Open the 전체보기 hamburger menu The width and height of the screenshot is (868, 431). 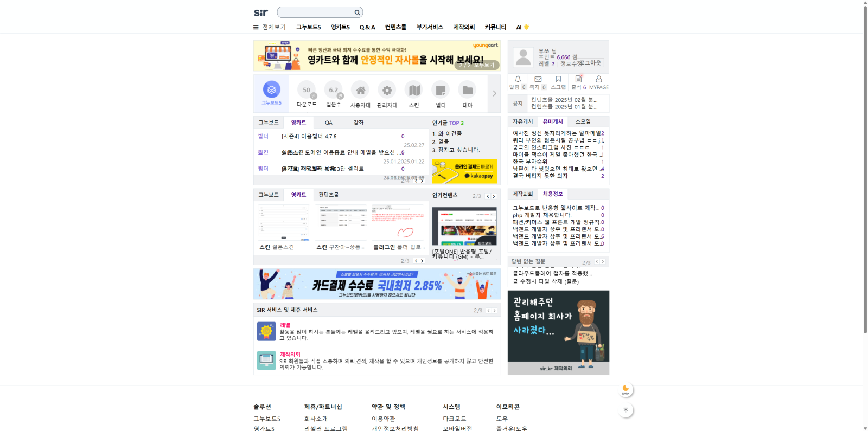[x=256, y=27]
